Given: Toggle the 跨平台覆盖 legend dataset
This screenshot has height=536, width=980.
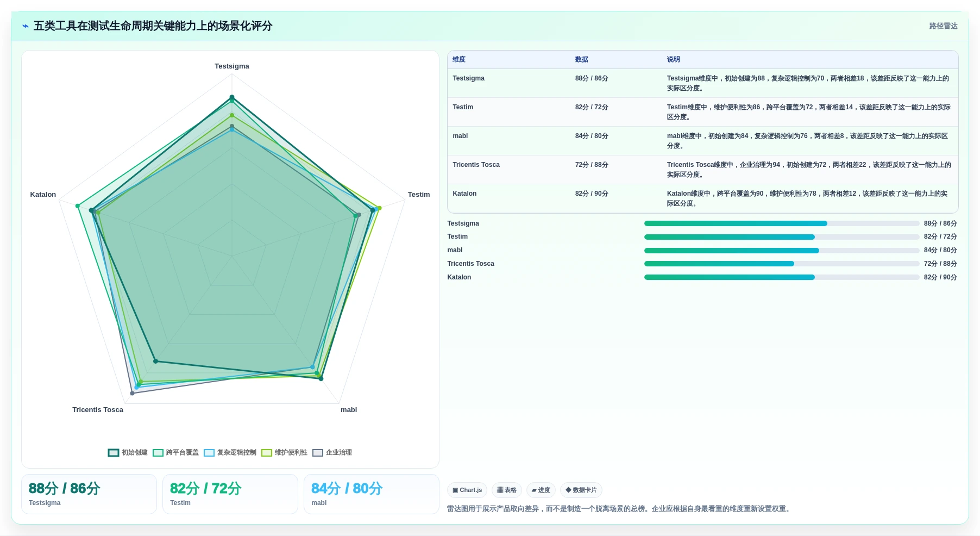Looking at the screenshot, I should 175,452.
